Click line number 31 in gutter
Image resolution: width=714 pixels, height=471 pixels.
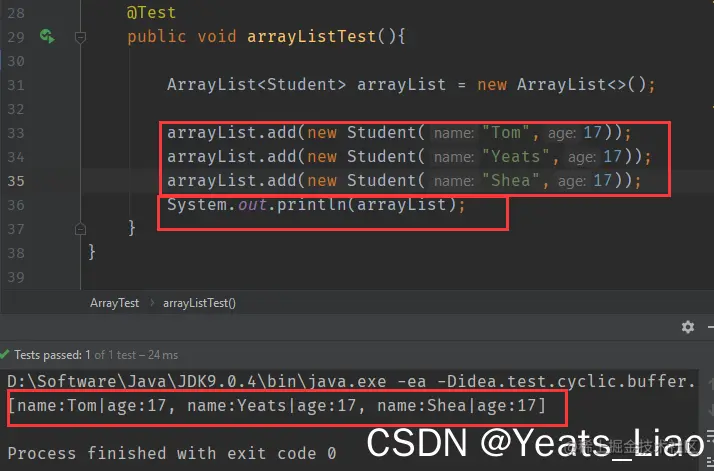tap(16, 85)
